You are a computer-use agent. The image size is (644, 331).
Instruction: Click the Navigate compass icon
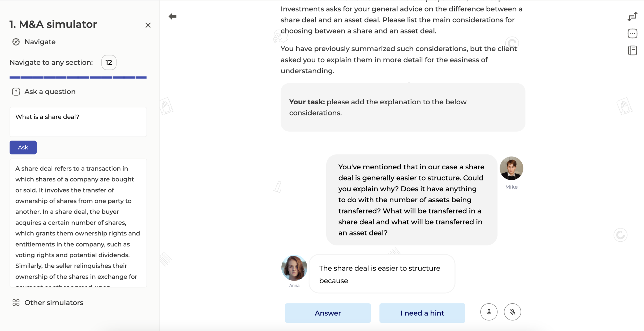click(x=16, y=42)
